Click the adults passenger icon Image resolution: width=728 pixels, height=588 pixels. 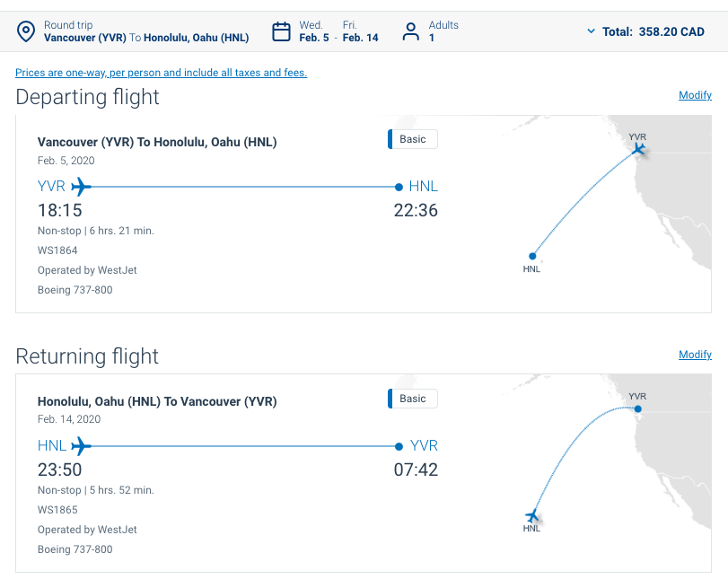[411, 31]
